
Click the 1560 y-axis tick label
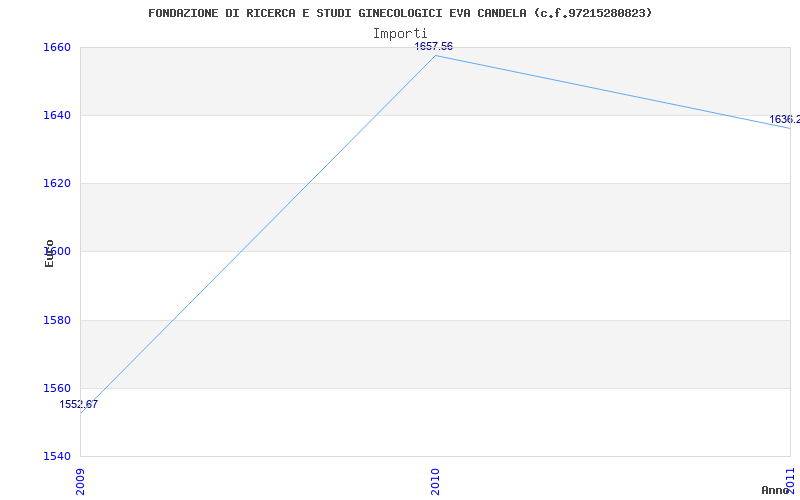(57, 388)
